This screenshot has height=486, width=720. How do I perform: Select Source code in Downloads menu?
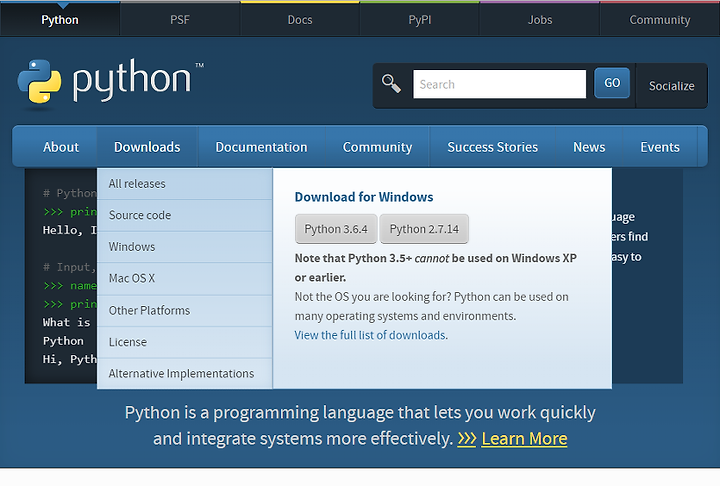[x=185, y=215]
